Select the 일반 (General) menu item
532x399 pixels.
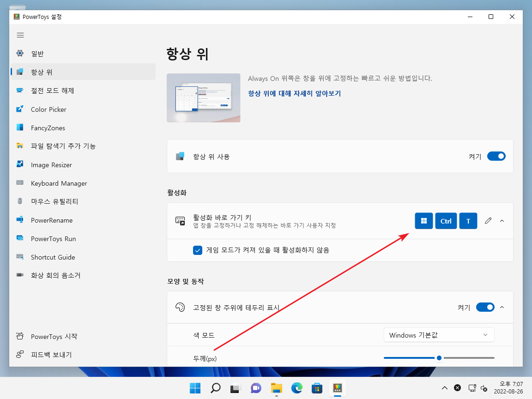[83, 53]
